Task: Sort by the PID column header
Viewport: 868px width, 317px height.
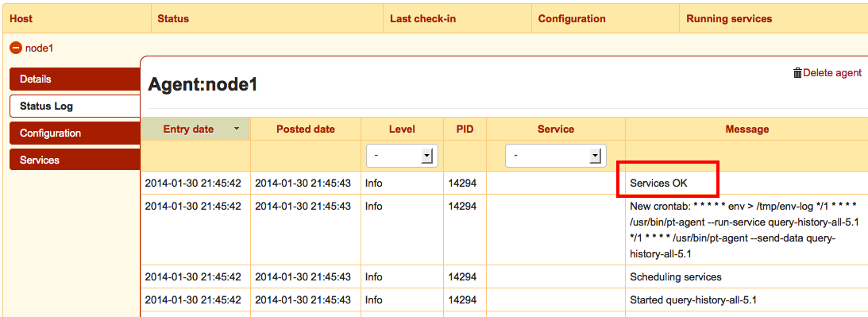Action: tap(465, 130)
